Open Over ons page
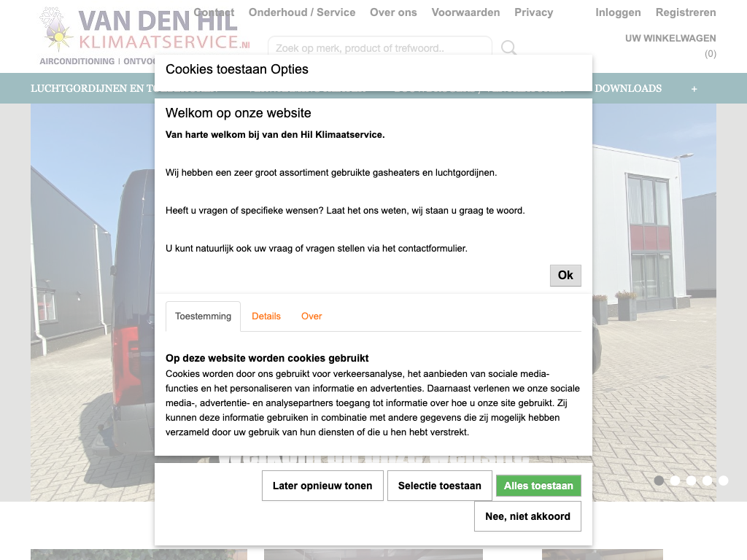Image resolution: width=747 pixels, height=560 pixels. coord(393,12)
